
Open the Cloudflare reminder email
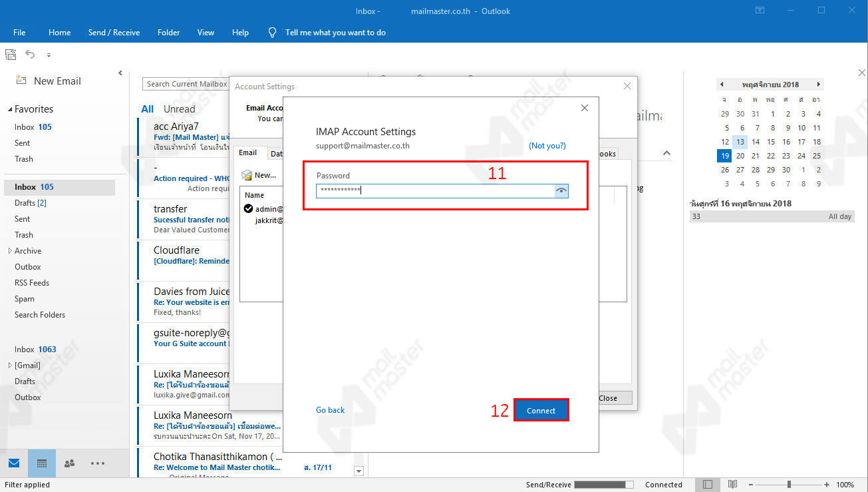tap(184, 260)
